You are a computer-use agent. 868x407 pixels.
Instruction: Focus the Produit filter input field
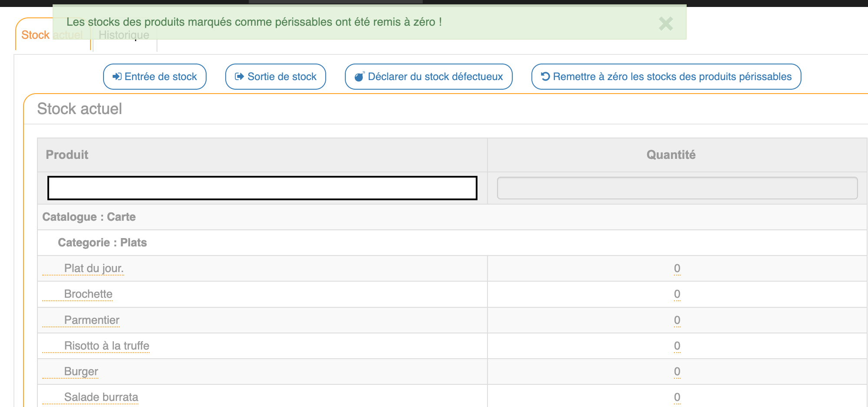pos(262,188)
